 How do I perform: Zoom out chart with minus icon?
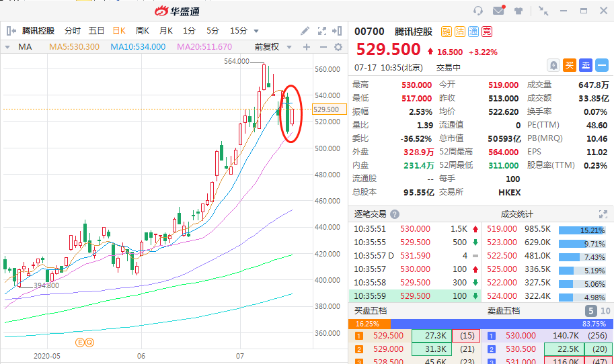(x=323, y=47)
